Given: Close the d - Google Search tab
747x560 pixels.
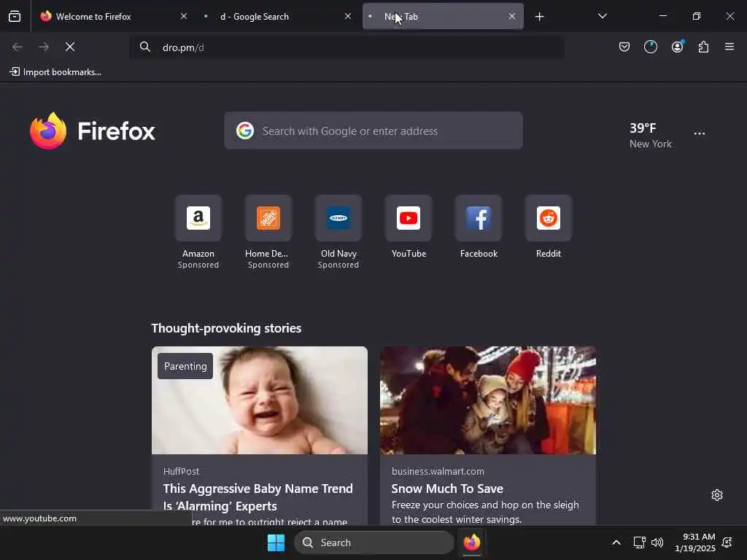Looking at the screenshot, I should click(x=348, y=16).
